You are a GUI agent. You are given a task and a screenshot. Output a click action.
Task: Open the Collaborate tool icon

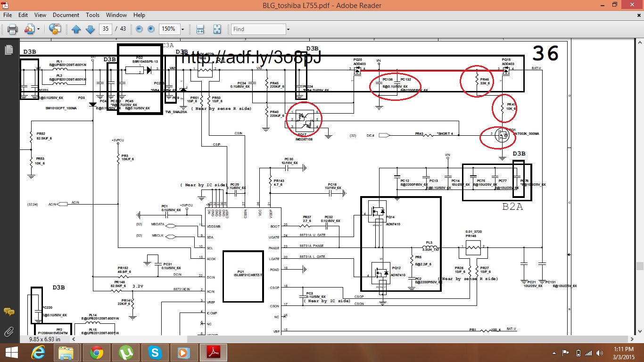pos(29,29)
